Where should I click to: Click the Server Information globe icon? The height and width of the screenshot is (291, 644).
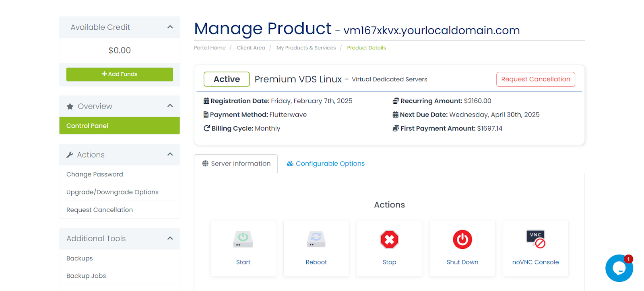click(205, 164)
